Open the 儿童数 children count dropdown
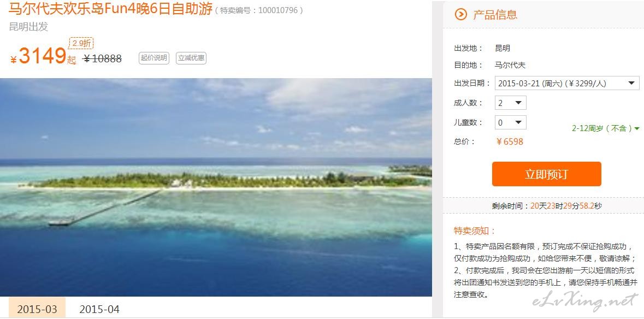 pos(510,122)
